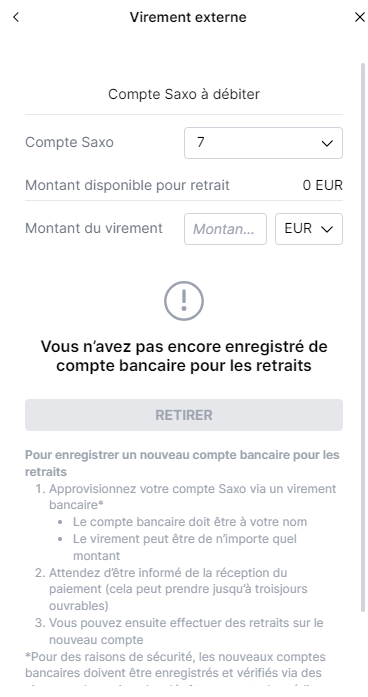This screenshot has width=368, height=697.
Task: Click the chevron in the Compte Saxo selector
Action: click(327, 143)
